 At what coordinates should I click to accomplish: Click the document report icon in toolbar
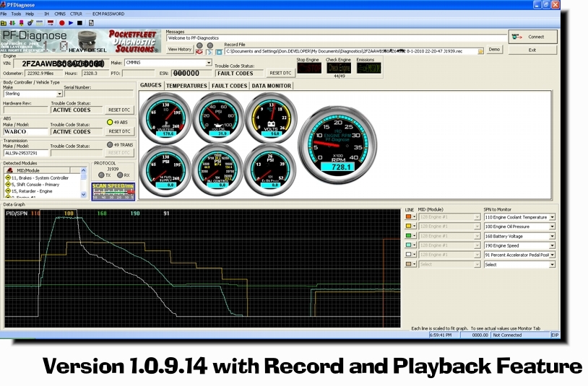coord(91,23)
